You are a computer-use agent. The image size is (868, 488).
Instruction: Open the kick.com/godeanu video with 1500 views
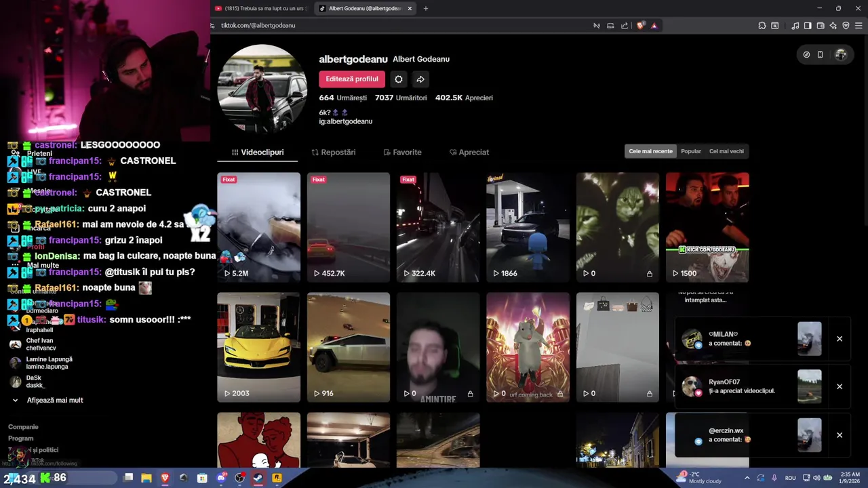(707, 227)
